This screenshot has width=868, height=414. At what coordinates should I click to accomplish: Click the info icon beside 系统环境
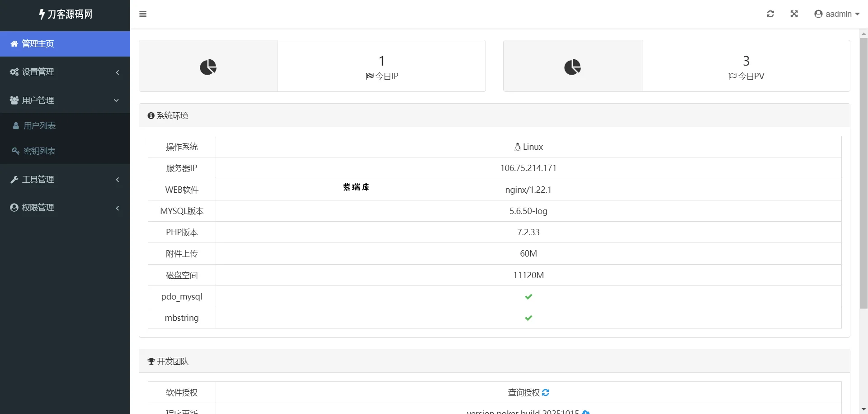pos(151,116)
